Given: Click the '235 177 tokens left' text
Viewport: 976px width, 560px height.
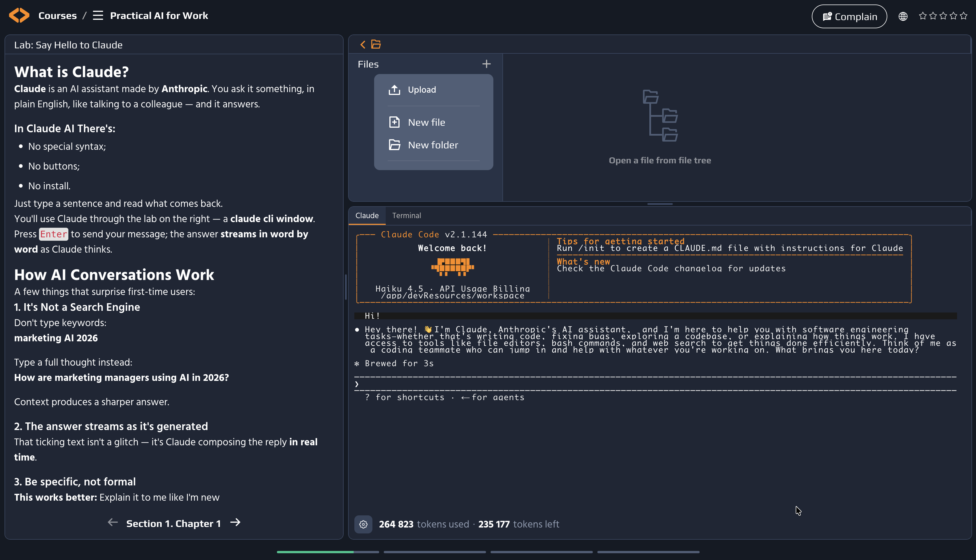Looking at the screenshot, I should 519,524.
